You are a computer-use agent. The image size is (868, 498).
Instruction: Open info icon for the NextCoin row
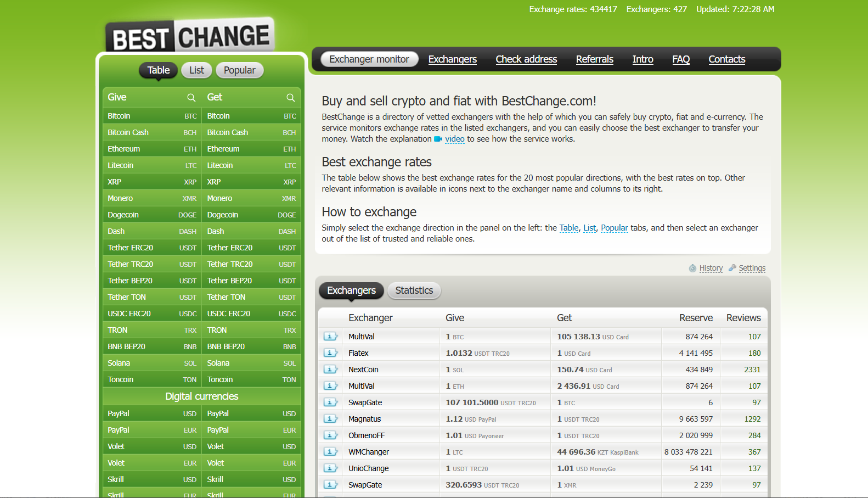(330, 370)
